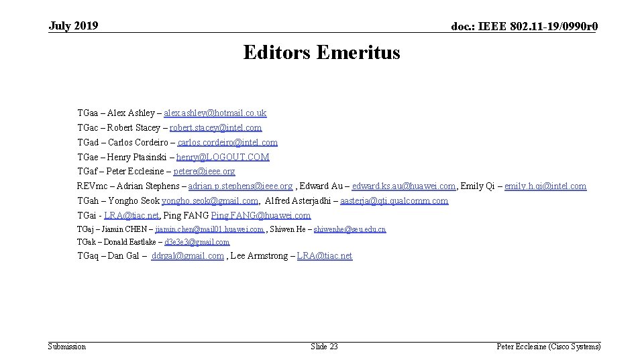Select the Editors Emeritus slide title
The image size is (644, 362).
(321, 52)
